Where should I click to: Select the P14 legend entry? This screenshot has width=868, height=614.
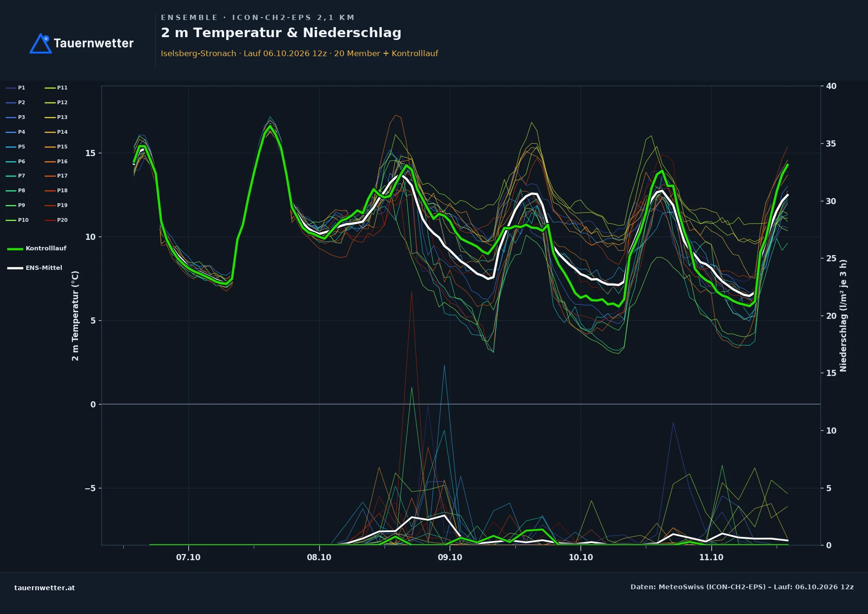click(56, 132)
